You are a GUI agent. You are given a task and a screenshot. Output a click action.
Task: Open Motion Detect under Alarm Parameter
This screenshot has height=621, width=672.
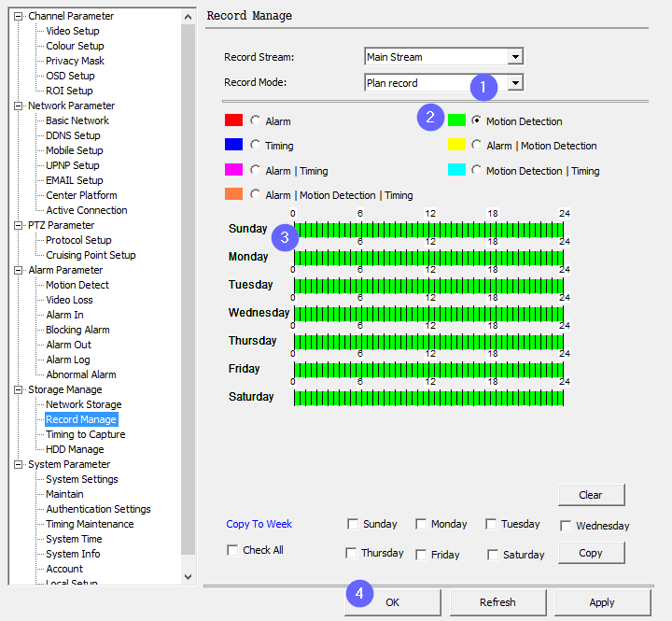[x=77, y=285]
